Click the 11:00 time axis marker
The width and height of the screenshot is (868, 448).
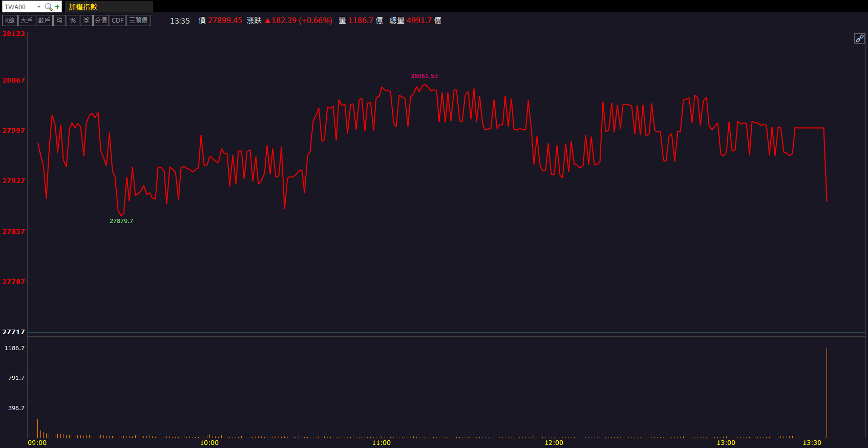pyautogui.click(x=381, y=442)
